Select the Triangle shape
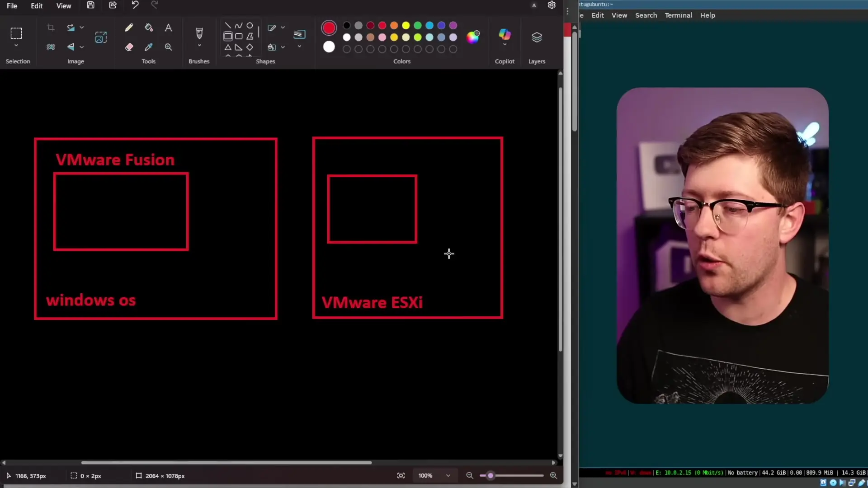This screenshot has height=488, width=868. click(x=228, y=47)
